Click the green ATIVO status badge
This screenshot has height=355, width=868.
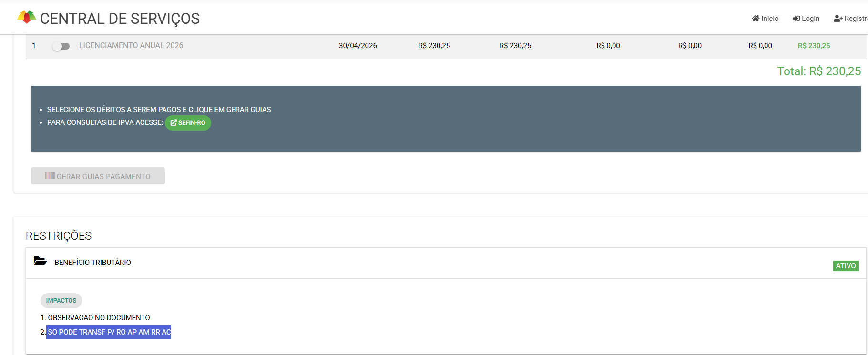coord(846,266)
